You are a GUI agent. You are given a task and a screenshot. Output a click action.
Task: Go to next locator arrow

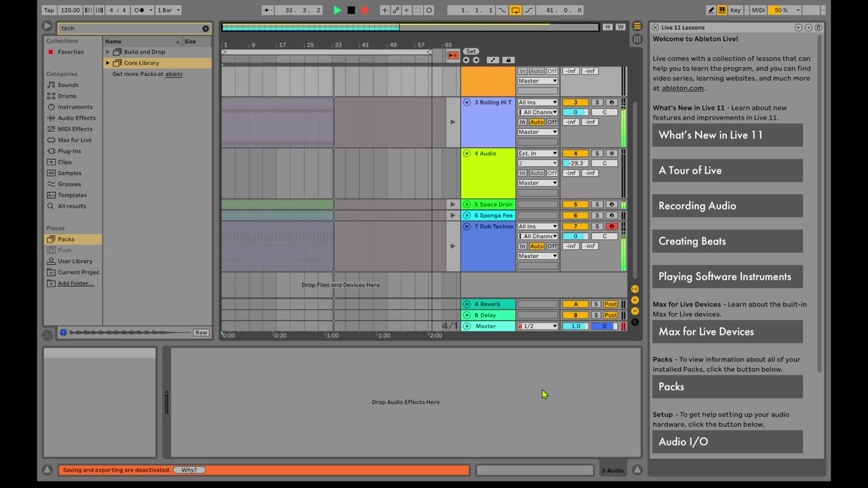[475, 60]
